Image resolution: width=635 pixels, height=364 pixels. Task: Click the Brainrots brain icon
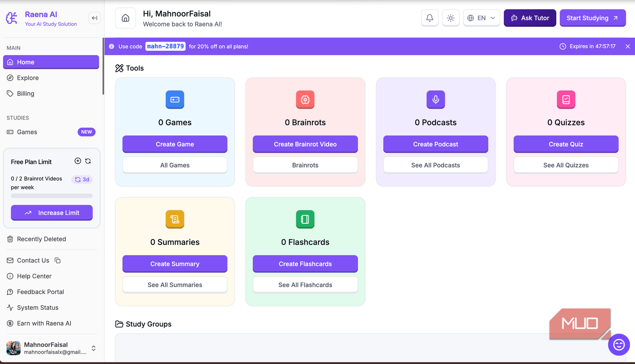[x=305, y=100]
